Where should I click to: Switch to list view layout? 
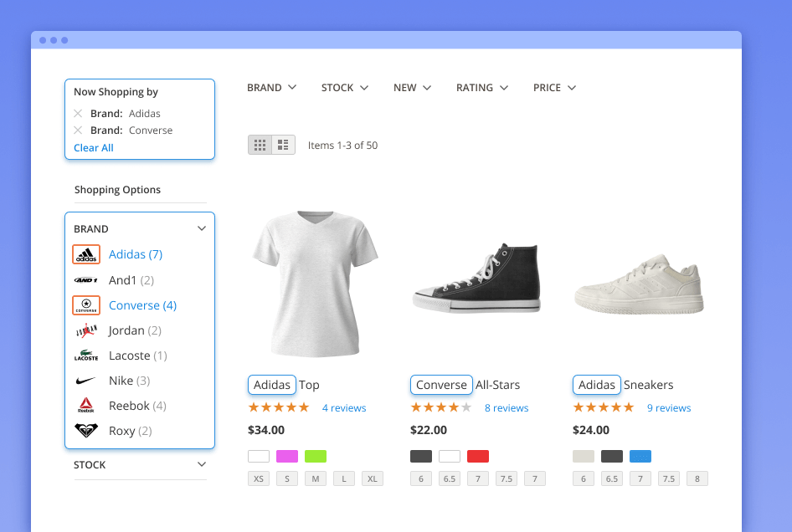(x=284, y=145)
